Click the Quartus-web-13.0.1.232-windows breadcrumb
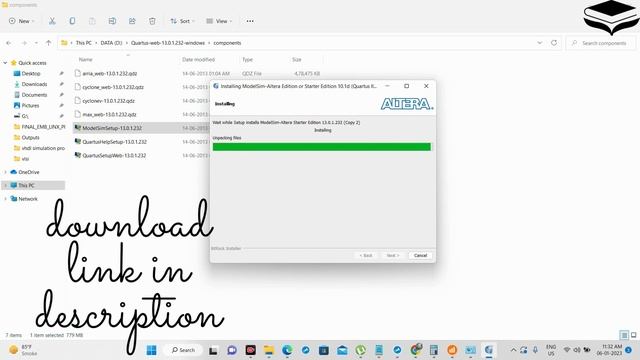 [x=168, y=43]
